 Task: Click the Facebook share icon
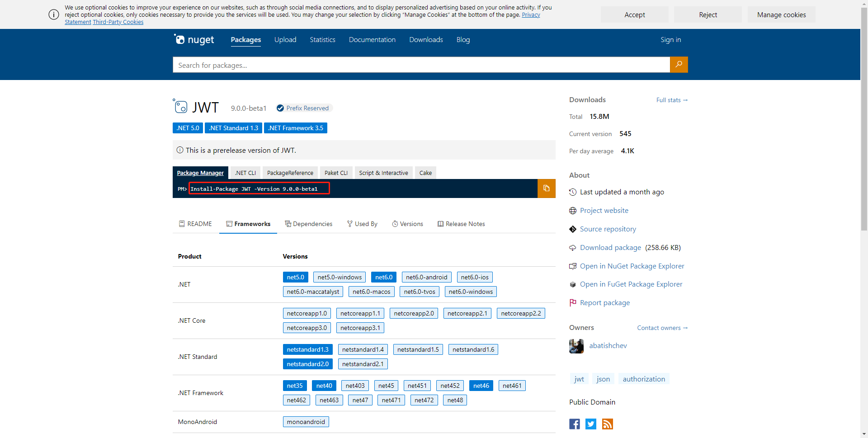(575, 424)
